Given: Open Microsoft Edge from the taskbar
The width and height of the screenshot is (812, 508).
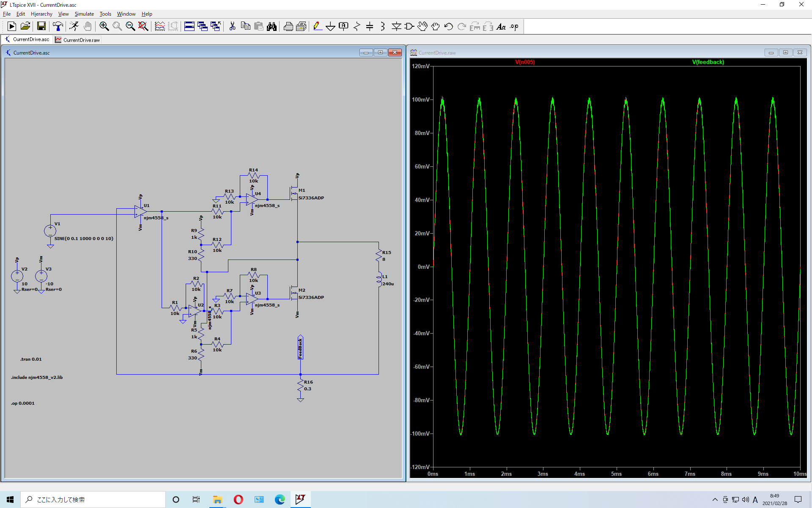Looking at the screenshot, I should (x=280, y=500).
